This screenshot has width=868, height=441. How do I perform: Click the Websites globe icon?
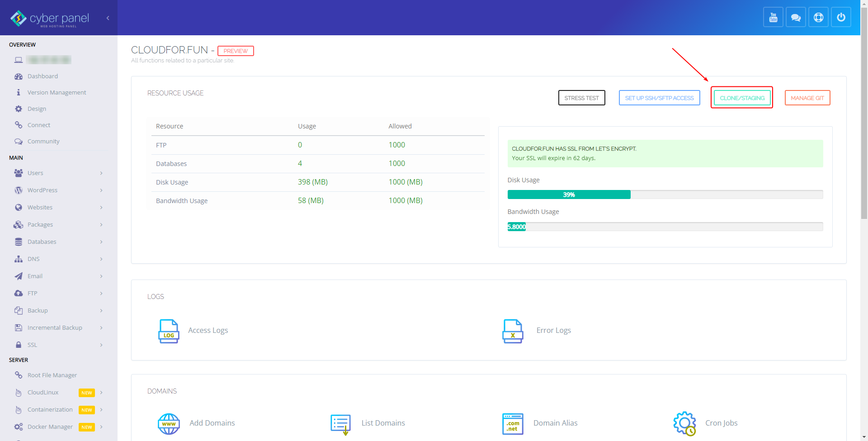[x=19, y=208]
